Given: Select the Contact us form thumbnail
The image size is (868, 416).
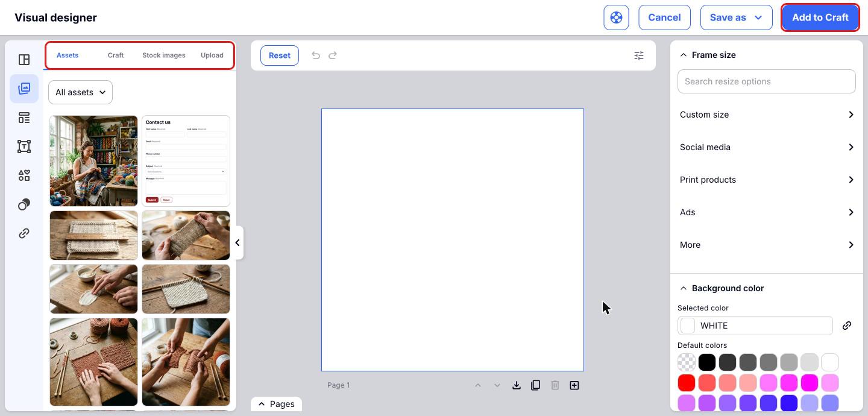Looking at the screenshot, I should click(186, 161).
